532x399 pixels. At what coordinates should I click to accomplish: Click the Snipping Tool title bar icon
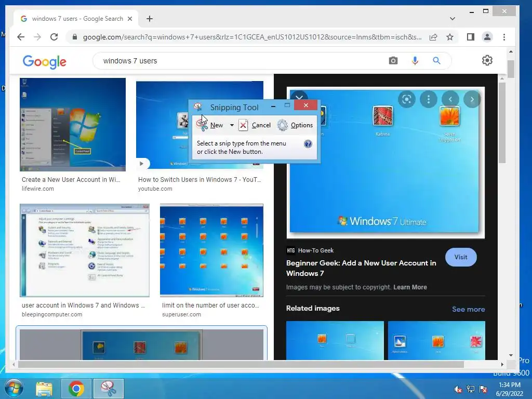pos(198,107)
